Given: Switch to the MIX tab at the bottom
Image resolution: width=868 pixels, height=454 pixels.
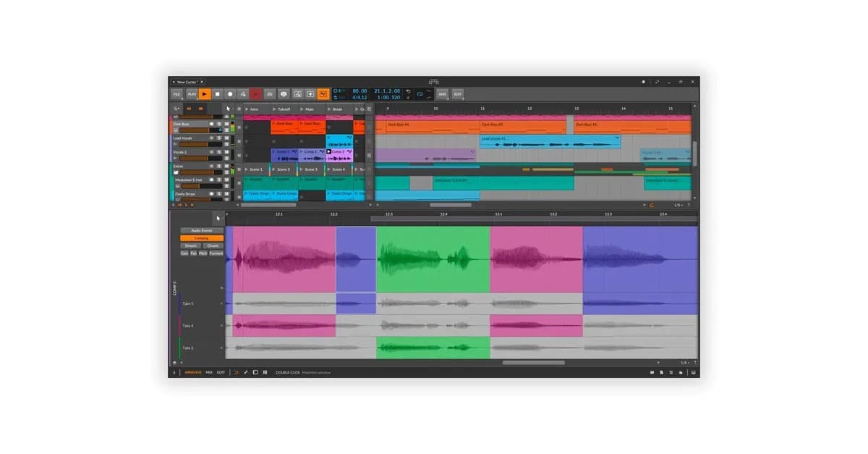Looking at the screenshot, I should coord(209,371).
